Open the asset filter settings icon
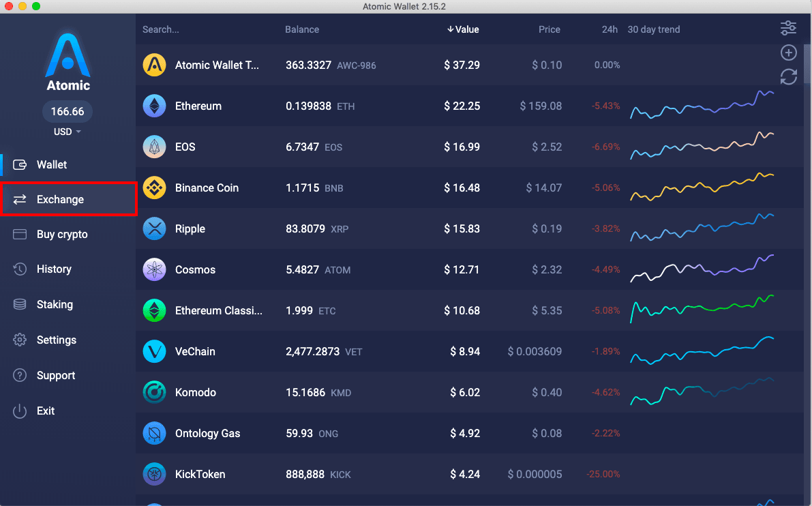This screenshot has width=812, height=506. click(788, 29)
